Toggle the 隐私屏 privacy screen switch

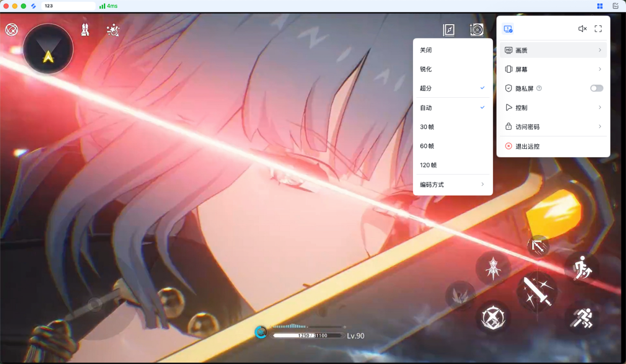[x=597, y=88]
